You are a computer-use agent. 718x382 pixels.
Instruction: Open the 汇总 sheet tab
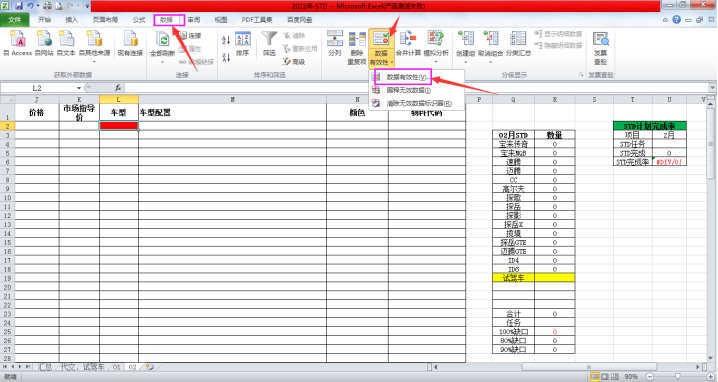click(45, 367)
